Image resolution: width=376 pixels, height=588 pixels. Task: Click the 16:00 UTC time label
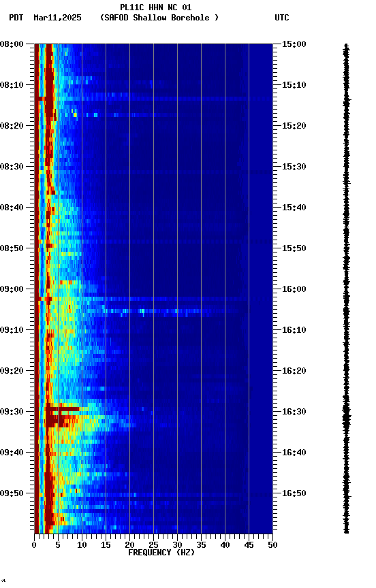click(x=294, y=289)
